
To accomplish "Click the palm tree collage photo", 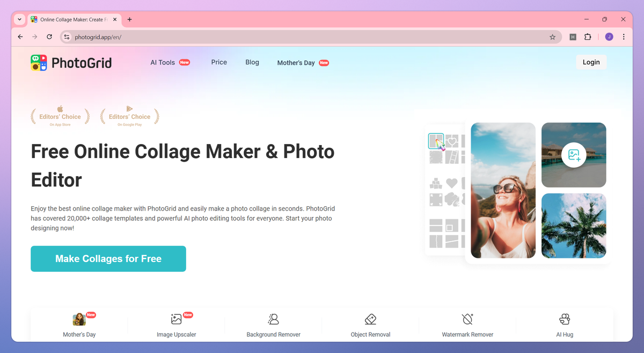I will tap(574, 226).
